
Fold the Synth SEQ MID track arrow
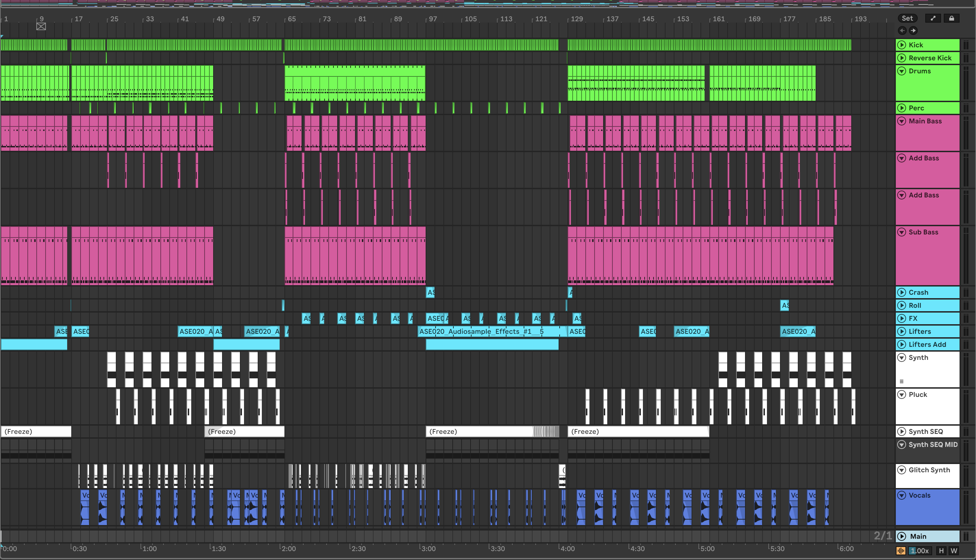tap(901, 445)
